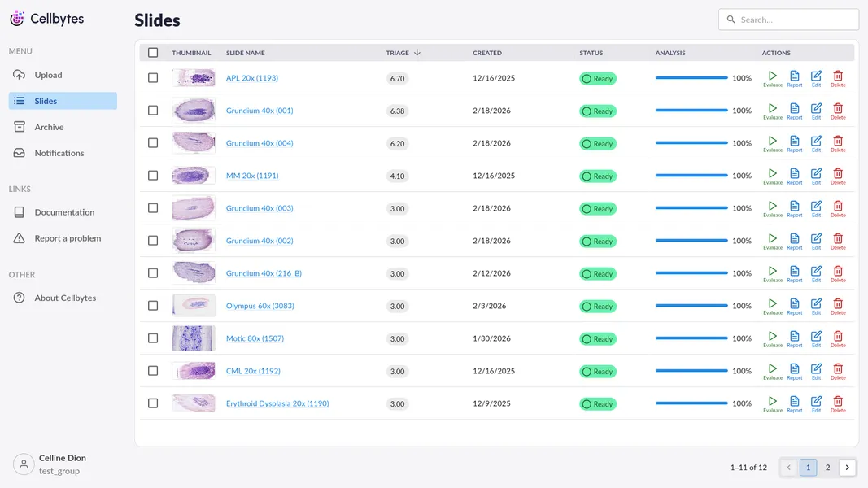Click the analysis progress bar for APL 20x

pyautogui.click(x=691, y=78)
